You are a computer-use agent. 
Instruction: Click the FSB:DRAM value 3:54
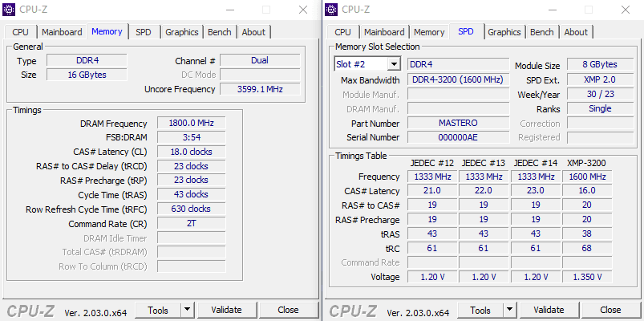click(192, 137)
